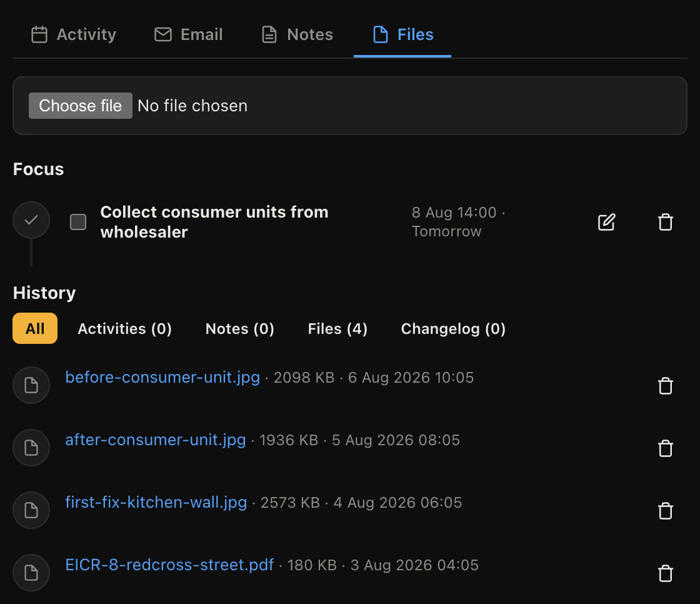Delete first-fix-kitchen-wall.jpg using trash icon
Image resolution: width=700 pixels, height=604 pixels.
(x=665, y=511)
